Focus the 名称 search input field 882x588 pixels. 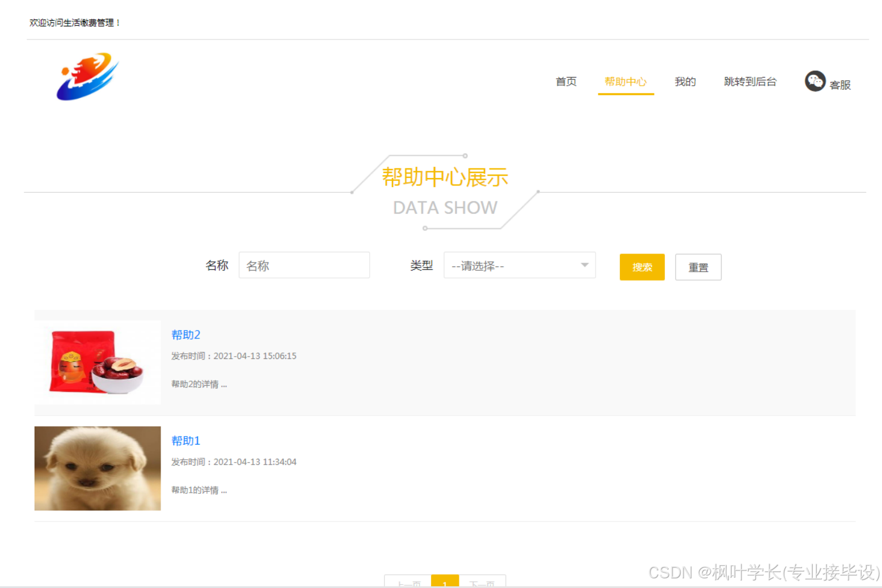[x=304, y=265]
